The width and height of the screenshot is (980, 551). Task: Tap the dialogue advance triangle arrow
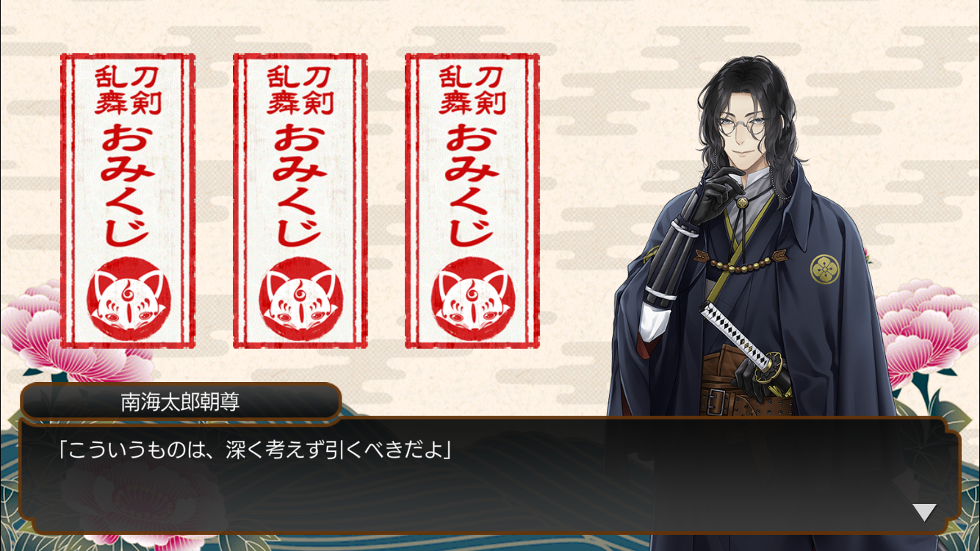point(924,512)
